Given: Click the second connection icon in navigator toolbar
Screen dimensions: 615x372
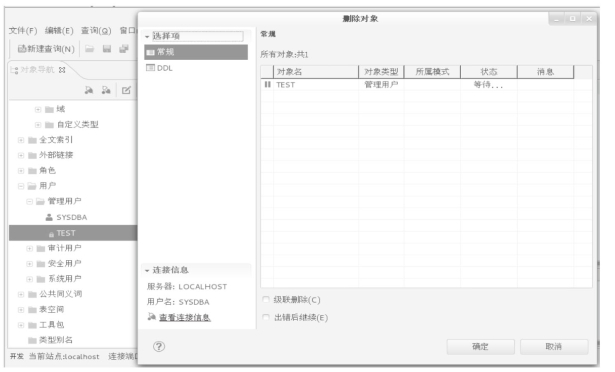Looking at the screenshot, I should click(x=106, y=90).
